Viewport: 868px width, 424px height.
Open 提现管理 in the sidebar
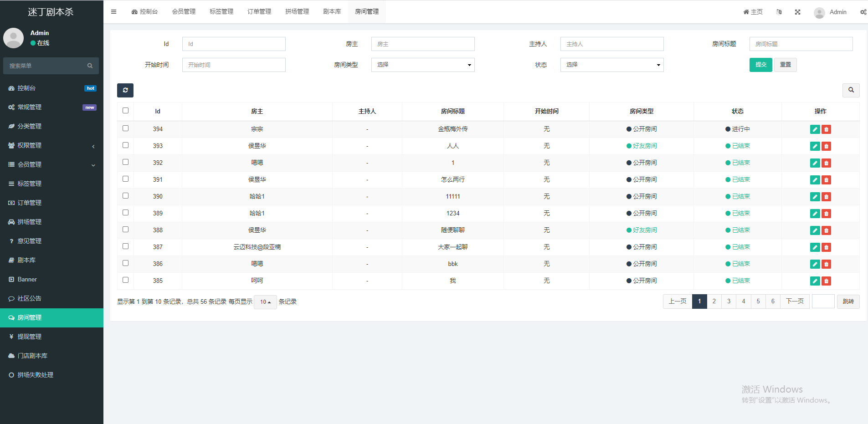[30, 337]
